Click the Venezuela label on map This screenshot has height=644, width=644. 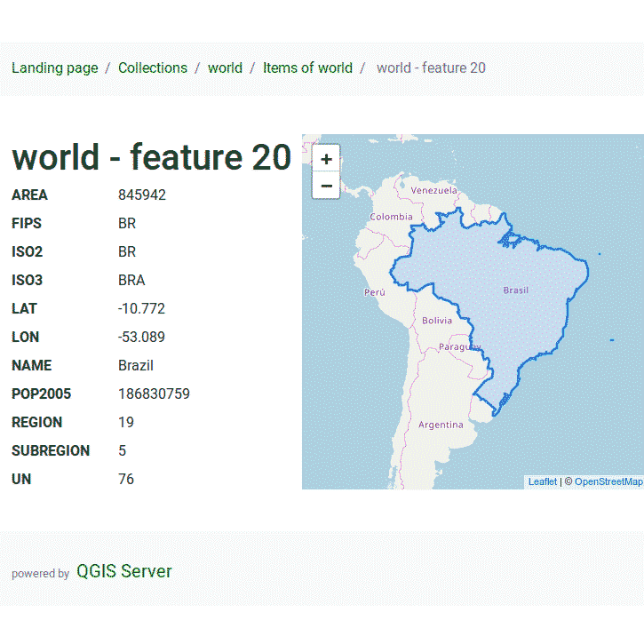tap(433, 191)
